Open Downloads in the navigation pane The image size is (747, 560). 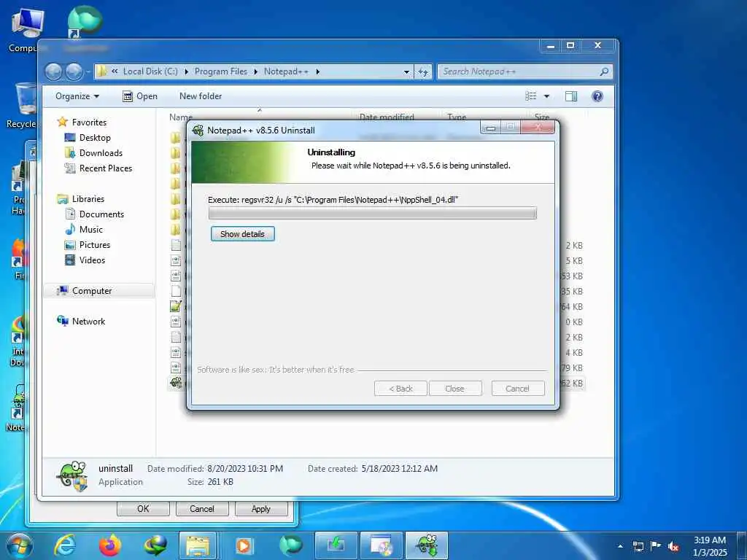coord(101,153)
